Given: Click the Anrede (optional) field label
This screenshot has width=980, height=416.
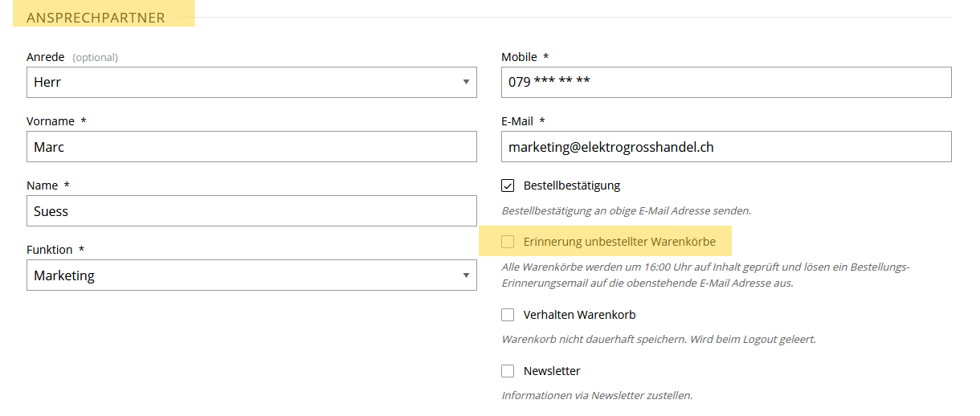Looking at the screenshot, I should pos(71,57).
